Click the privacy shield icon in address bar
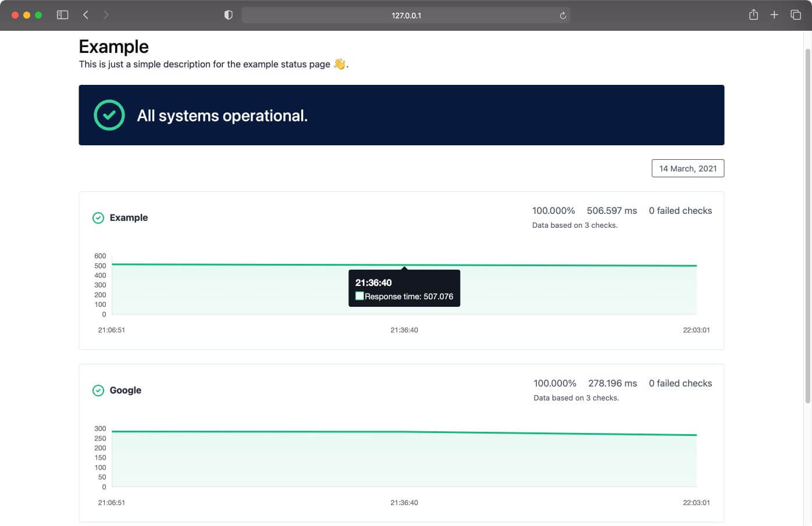 pos(229,15)
